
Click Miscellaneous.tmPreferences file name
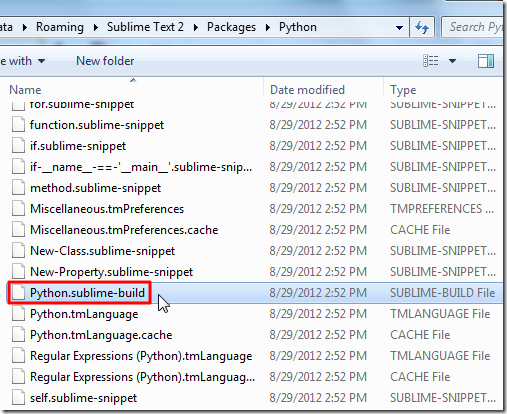tap(107, 209)
